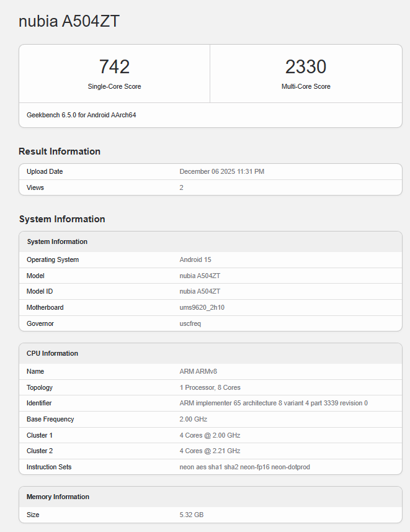Click the CPU Information table header
This screenshot has width=410, height=532.
click(52, 353)
